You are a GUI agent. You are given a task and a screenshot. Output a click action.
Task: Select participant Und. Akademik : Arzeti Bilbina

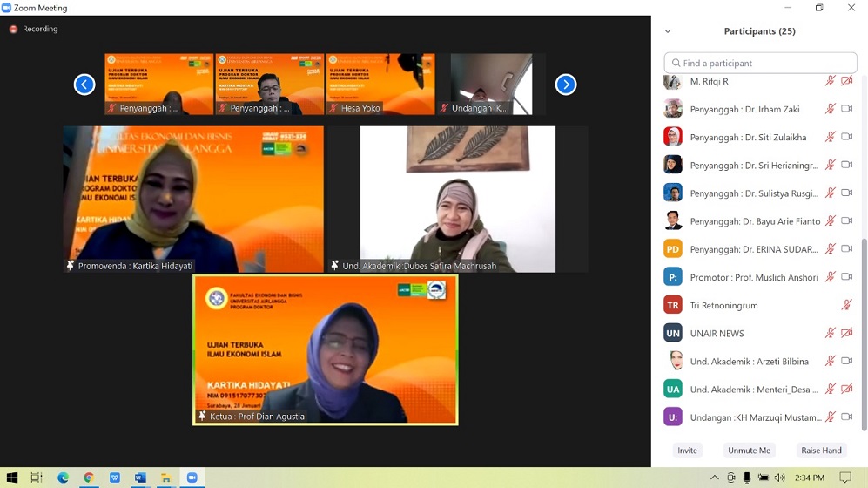click(x=759, y=361)
